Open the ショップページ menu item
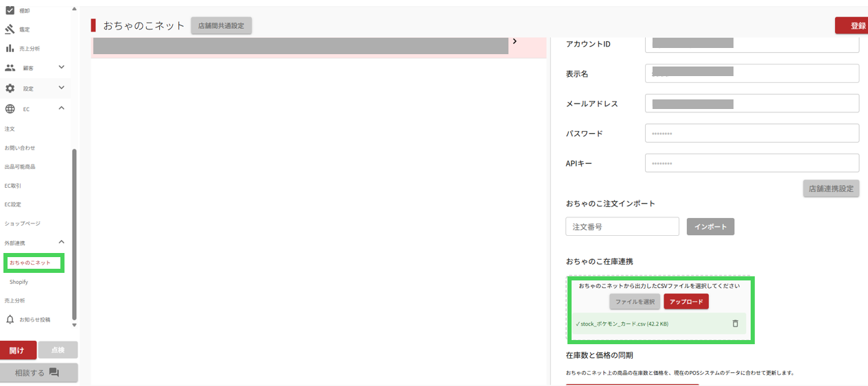This screenshot has width=868, height=386. [x=23, y=224]
